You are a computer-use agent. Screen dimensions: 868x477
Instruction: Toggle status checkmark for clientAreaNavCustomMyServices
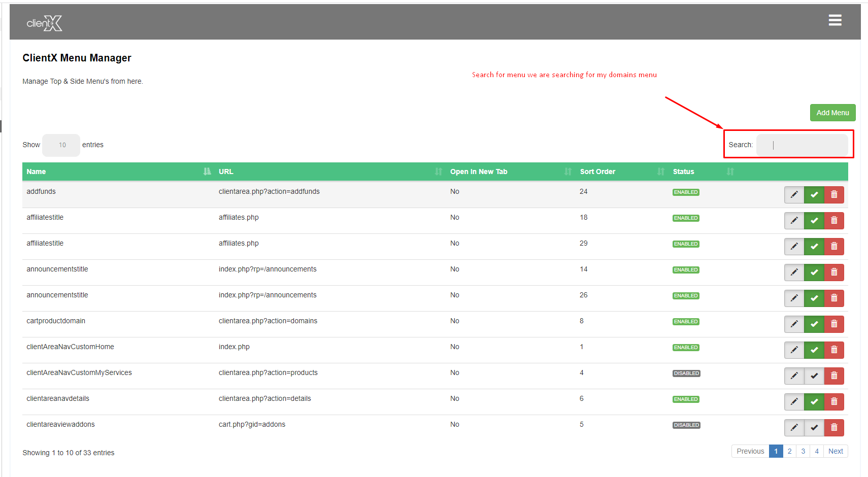pyautogui.click(x=814, y=376)
